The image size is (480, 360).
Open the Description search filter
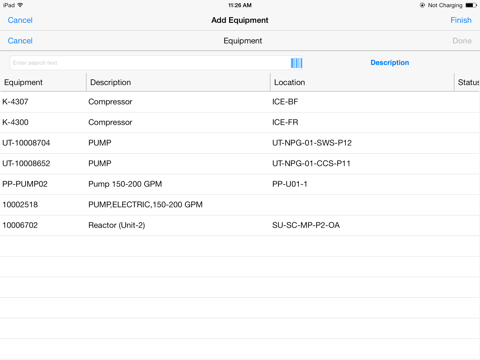tap(390, 63)
